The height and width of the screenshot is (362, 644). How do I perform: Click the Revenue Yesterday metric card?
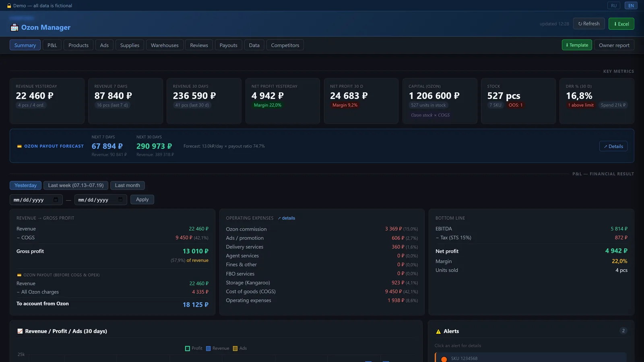(x=47, y=101)
